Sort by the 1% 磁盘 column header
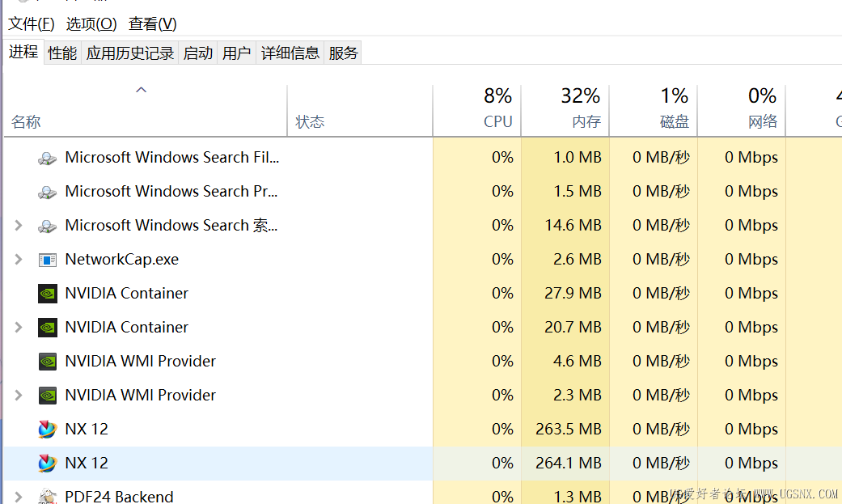The height and width of the screenshot is (504, 842). pyautogui.click(x=653, y=110)
